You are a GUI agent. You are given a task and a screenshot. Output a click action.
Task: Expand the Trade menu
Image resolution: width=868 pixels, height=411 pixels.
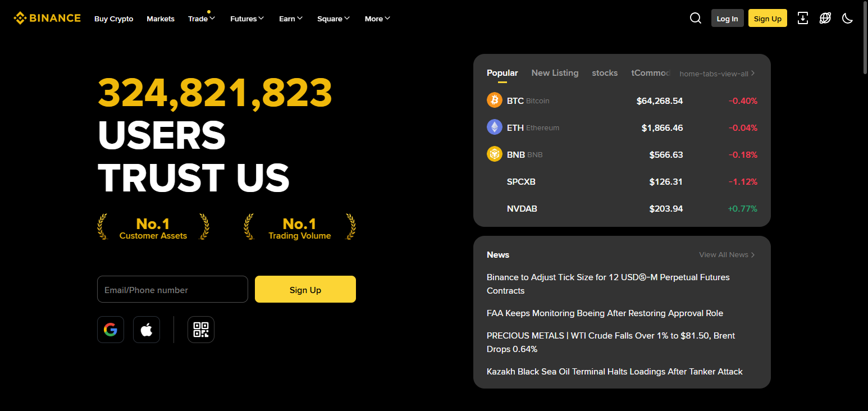point(202,19)
